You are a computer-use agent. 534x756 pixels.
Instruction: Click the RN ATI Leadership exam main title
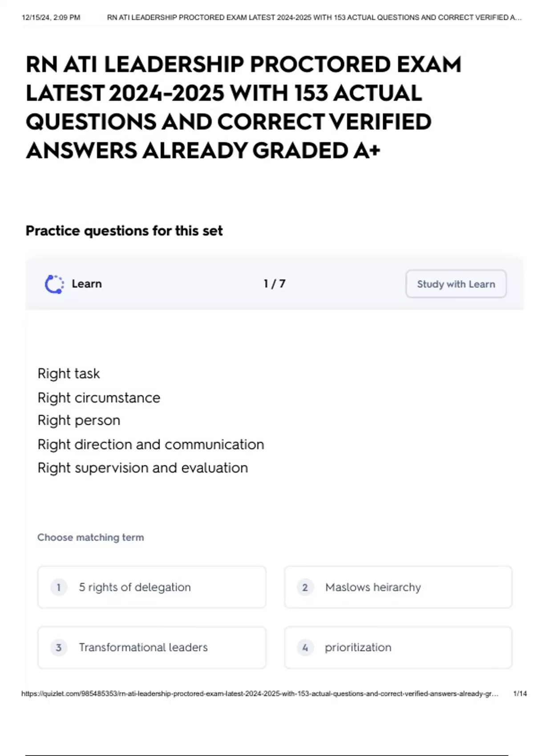click(244, 107)
